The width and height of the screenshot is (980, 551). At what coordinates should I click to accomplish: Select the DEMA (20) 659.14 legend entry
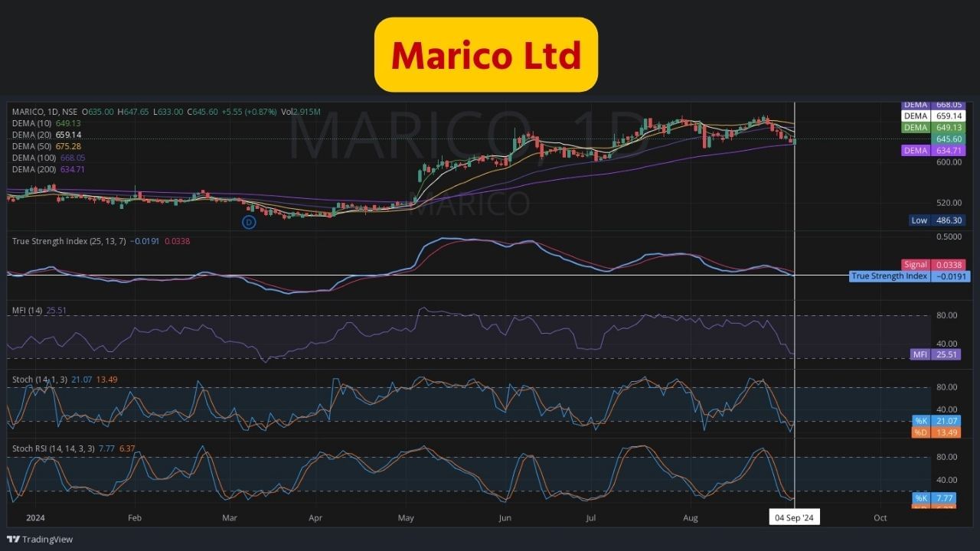[46, 135]
